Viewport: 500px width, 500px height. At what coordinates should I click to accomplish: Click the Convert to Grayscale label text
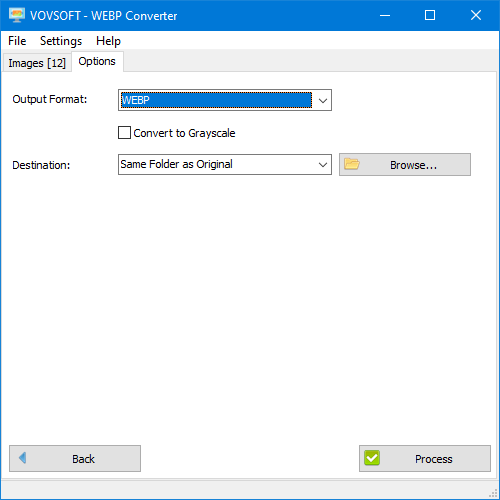tap(184, 133)
